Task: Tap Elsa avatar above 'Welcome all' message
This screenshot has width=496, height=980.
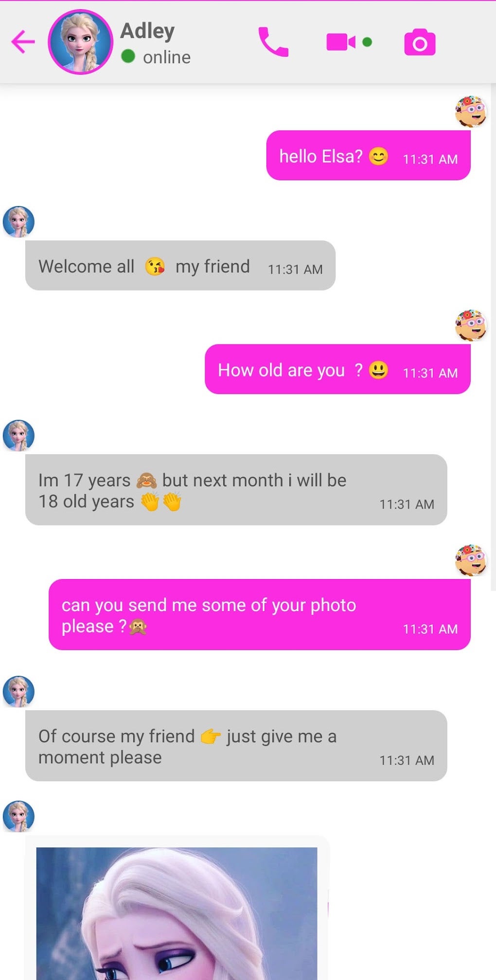Action: pos(18,222)
